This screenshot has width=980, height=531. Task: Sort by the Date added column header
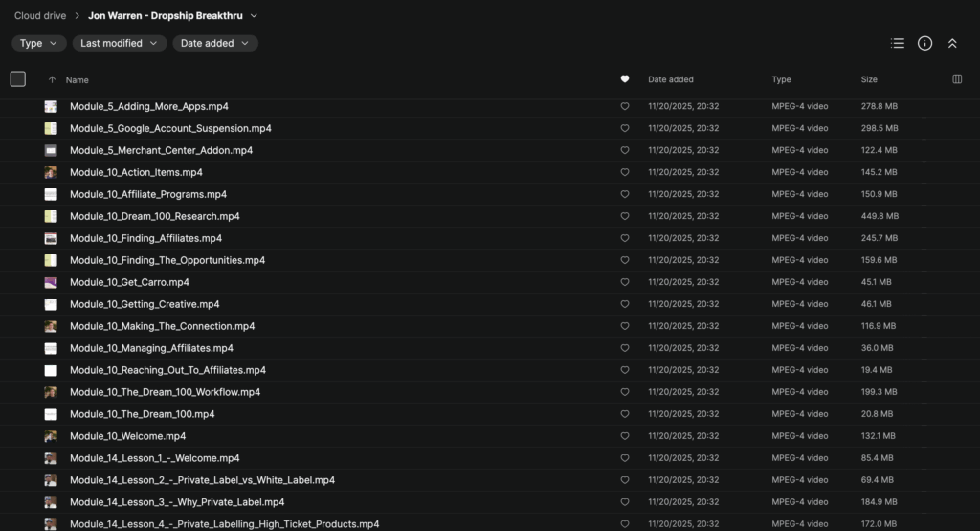point(670,79)
